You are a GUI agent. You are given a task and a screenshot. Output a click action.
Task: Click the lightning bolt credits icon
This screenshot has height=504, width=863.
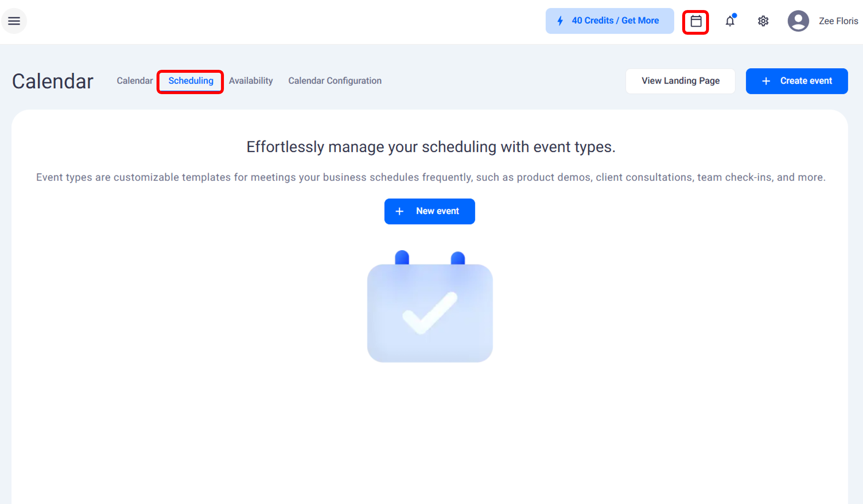pos(560,21)
